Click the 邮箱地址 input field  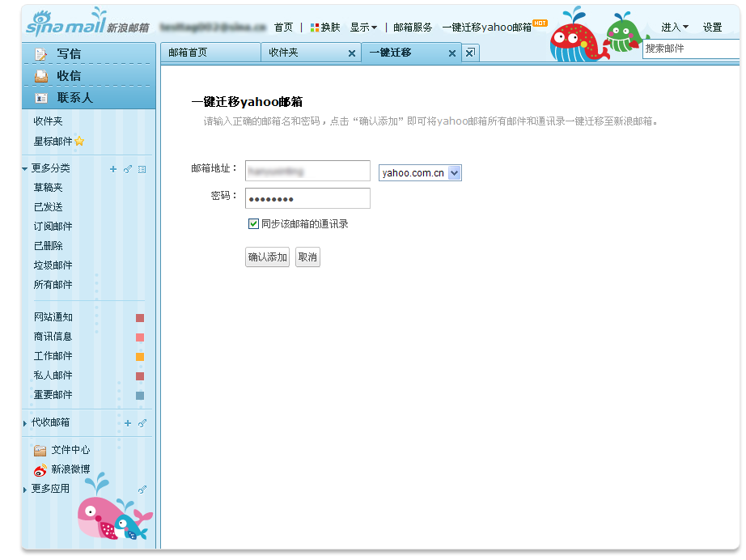coord(307,171)
